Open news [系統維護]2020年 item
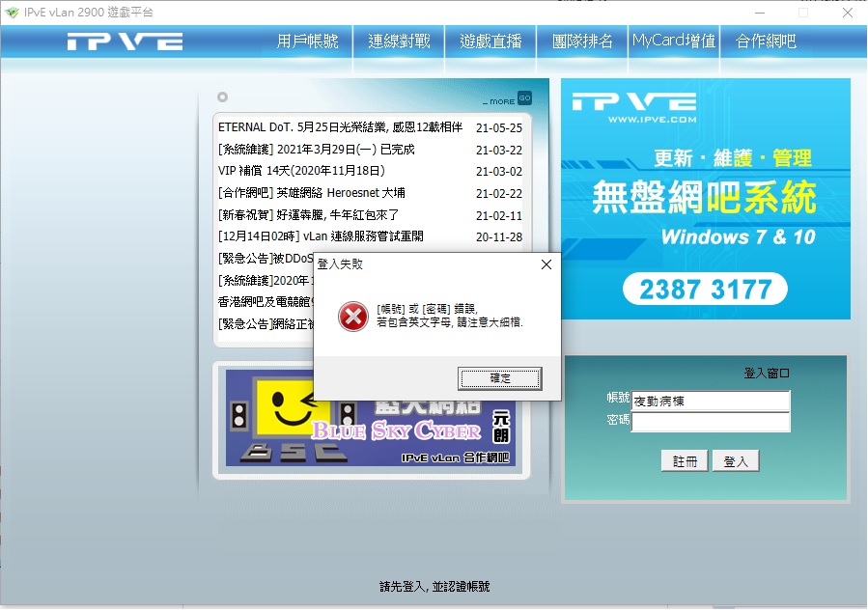 click(266, 281)
